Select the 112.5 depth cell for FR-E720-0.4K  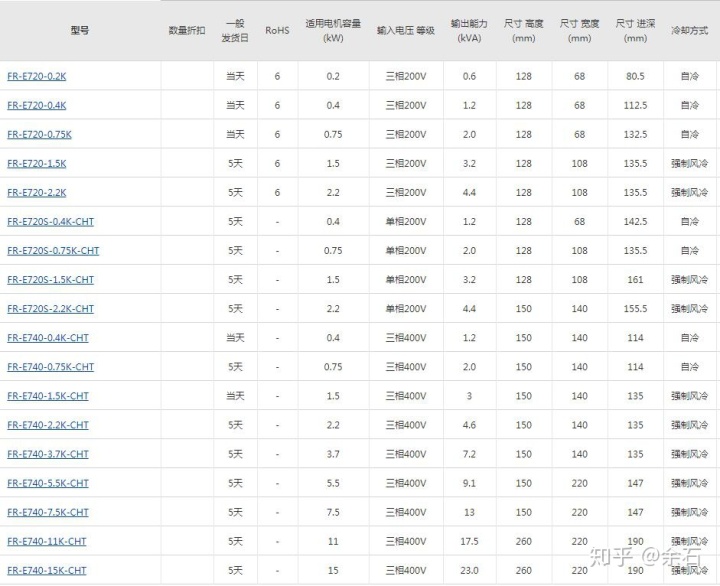636,105
